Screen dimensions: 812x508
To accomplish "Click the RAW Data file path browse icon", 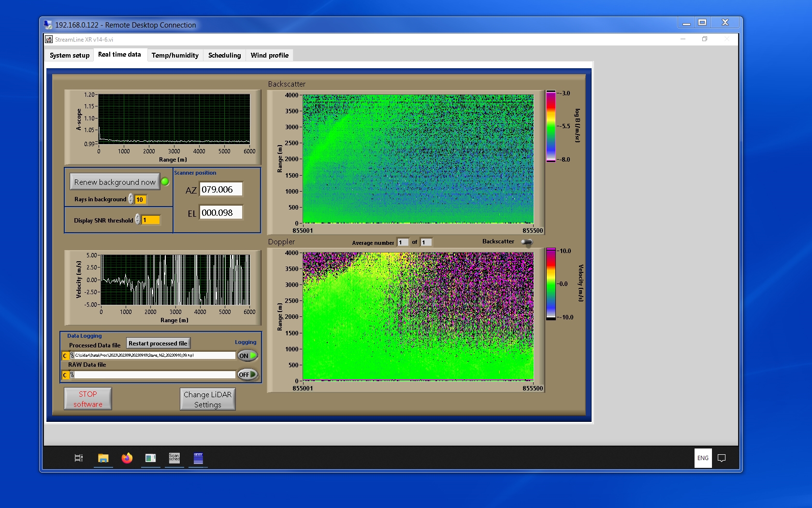I will click(x=72, y=375).
